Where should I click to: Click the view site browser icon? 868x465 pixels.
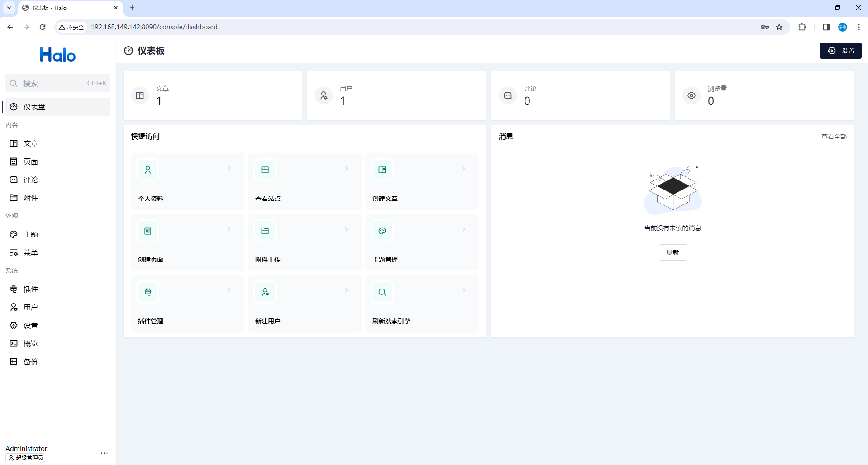265,170
